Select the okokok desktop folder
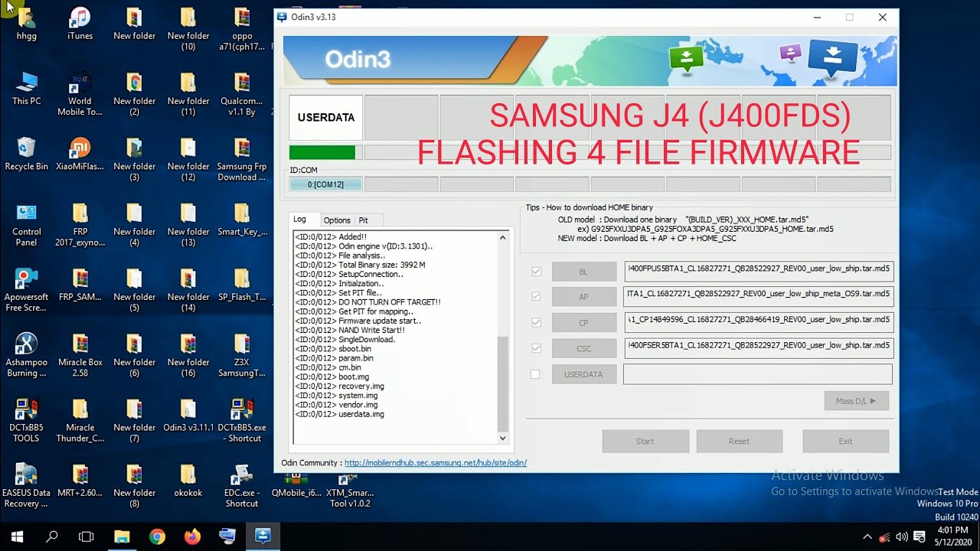The height and width of the screenshot is (551, 980). click(188, 480)
